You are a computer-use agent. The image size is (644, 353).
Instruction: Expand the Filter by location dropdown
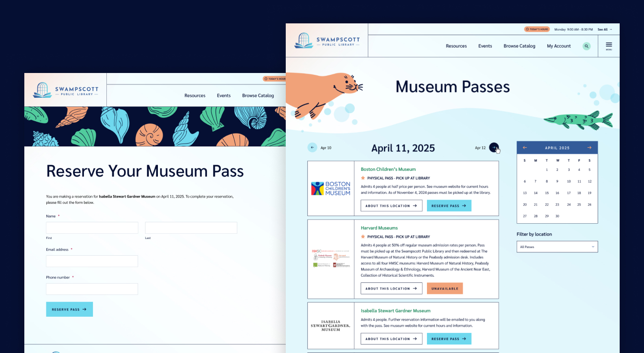click(x=557, y=247)
